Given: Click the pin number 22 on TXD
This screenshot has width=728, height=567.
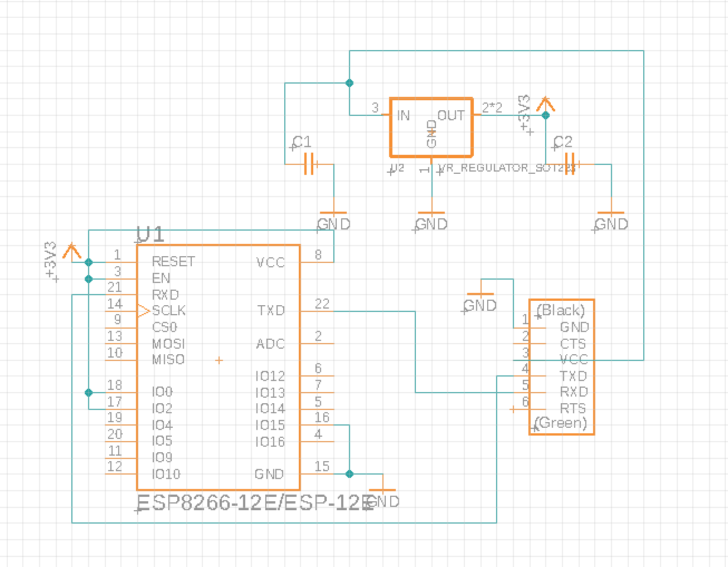Looking at the screenshot, I should [322, 304].
